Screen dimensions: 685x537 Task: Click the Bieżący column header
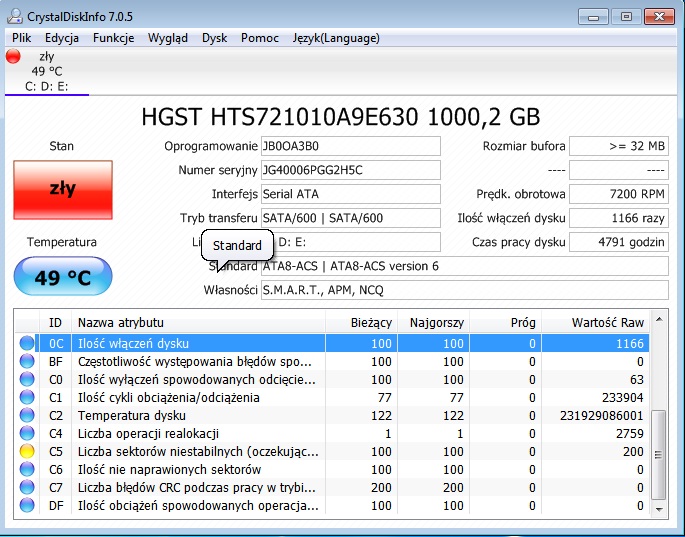tap(361, 322)
